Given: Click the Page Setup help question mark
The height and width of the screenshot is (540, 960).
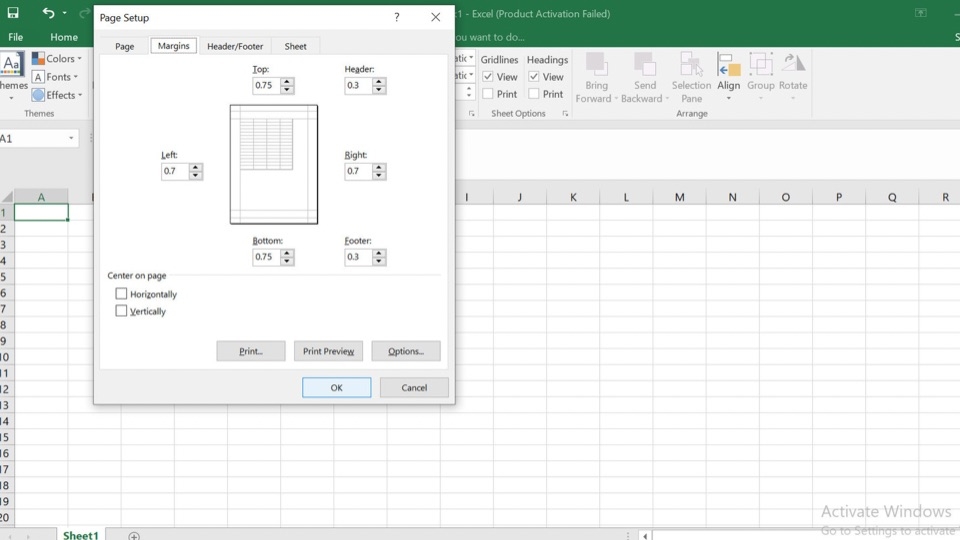Looking at the screenshot, I should point(397,17).
